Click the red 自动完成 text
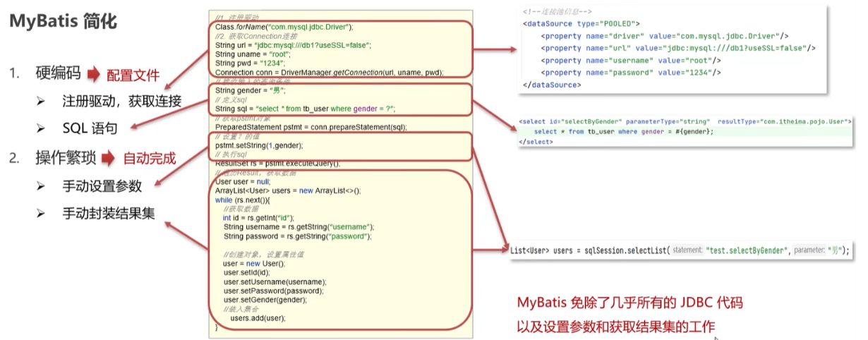The width and height of the screenshot is (868, 340). pos(150,159)
